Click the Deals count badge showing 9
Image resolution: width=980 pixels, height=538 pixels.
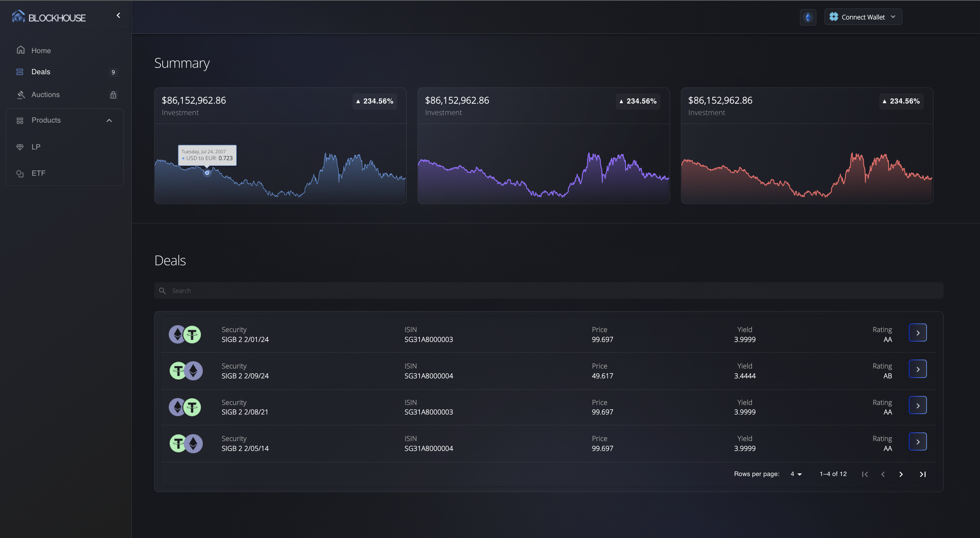click(113, 72)
